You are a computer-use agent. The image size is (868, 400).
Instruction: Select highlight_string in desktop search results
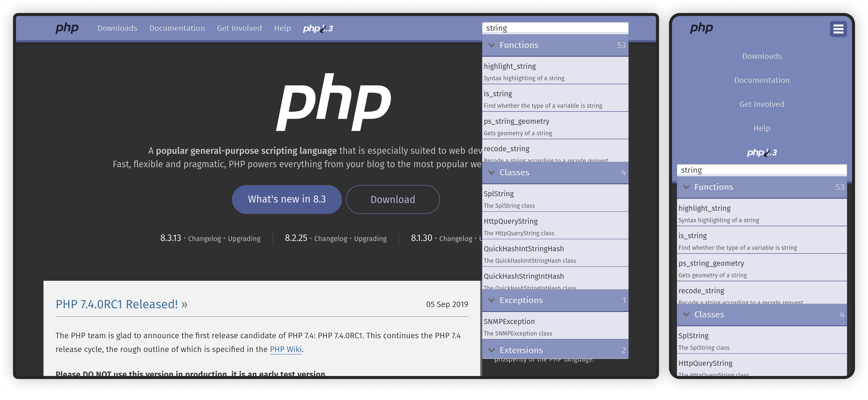pos(555,70)
